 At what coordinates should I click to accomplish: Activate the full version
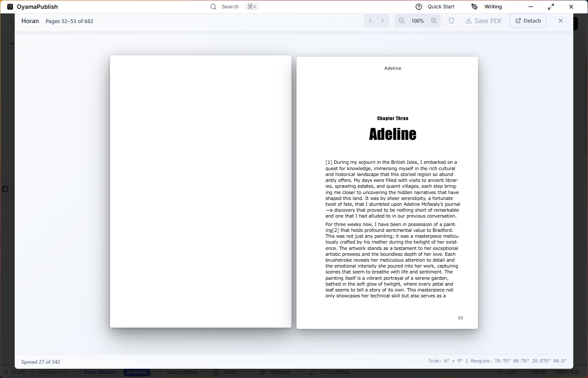coord(137,372)
